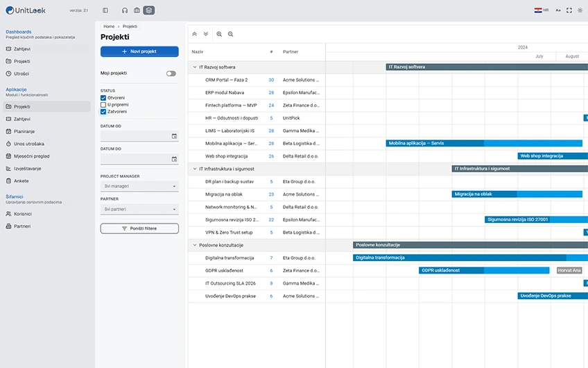
Task: Open calendar picker for Datum od
Action: tap(174, 136)
